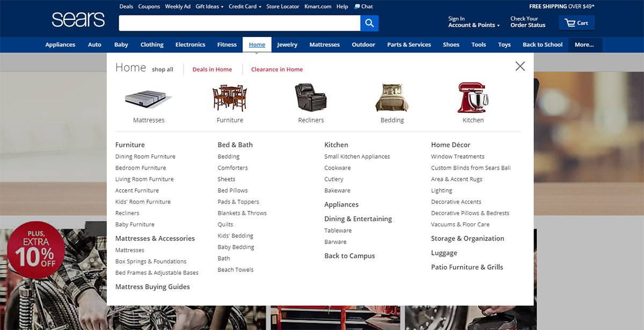Select the Furniture dining set icon
The height and width of the screenshot is (330, 644).
click(x=230, y=98)
